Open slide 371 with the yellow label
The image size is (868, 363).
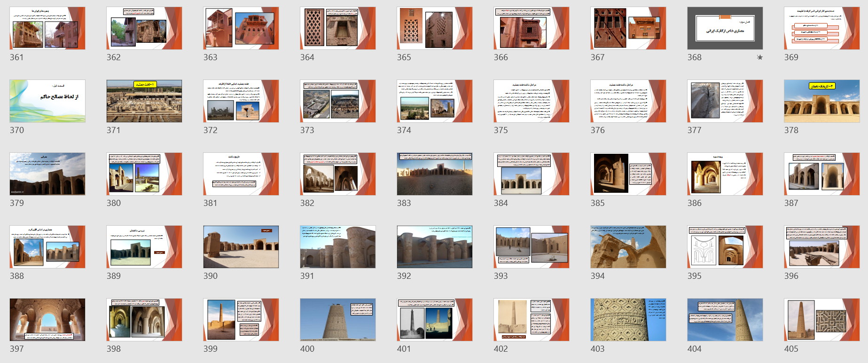pyautogui.click(x=144, y=101)
